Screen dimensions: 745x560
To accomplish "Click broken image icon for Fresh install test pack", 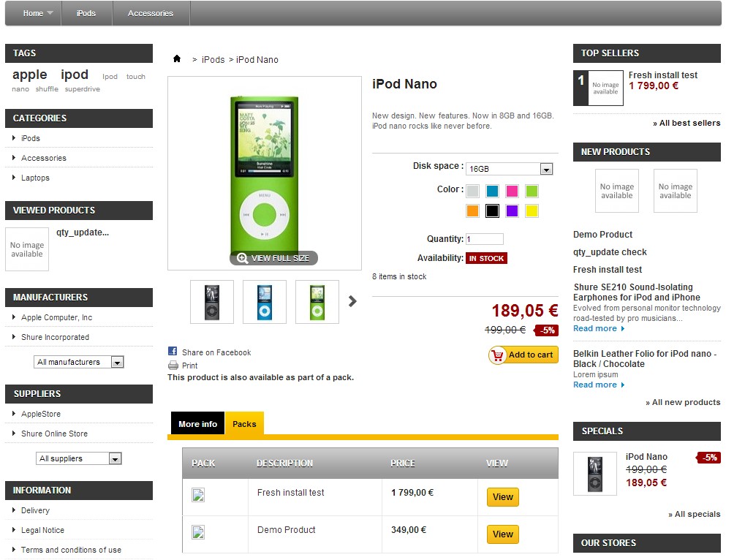I will tap(198, 495).
